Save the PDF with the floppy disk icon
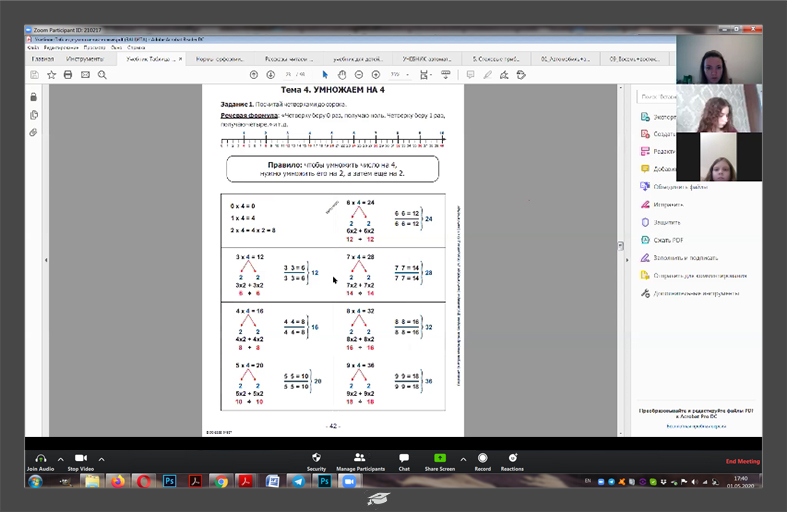 coord(35,75)
